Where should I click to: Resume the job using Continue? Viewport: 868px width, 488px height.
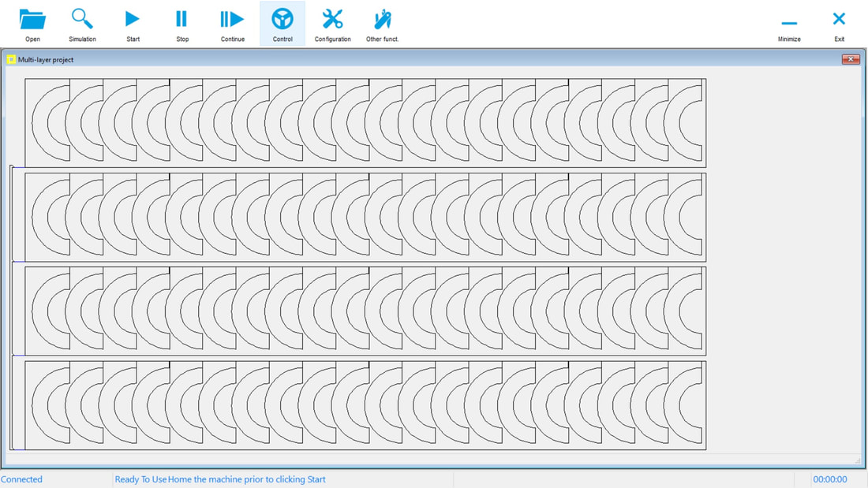[232, 24]
